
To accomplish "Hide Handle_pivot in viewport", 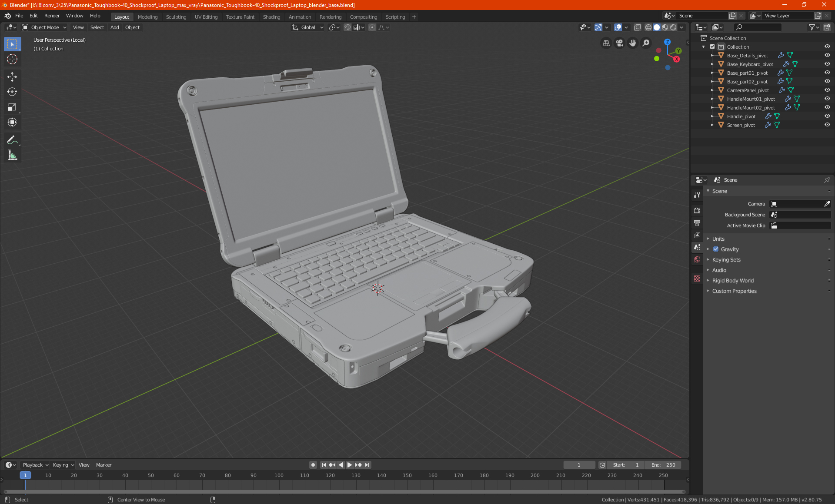I will 827,116.
